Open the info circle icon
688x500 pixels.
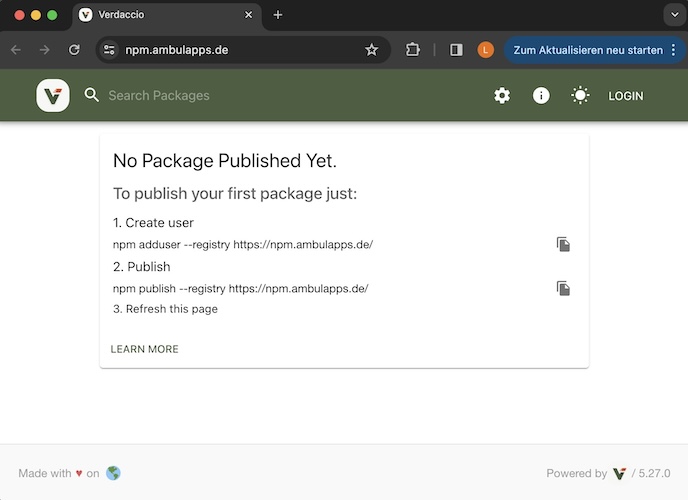[x=541, y=96]
